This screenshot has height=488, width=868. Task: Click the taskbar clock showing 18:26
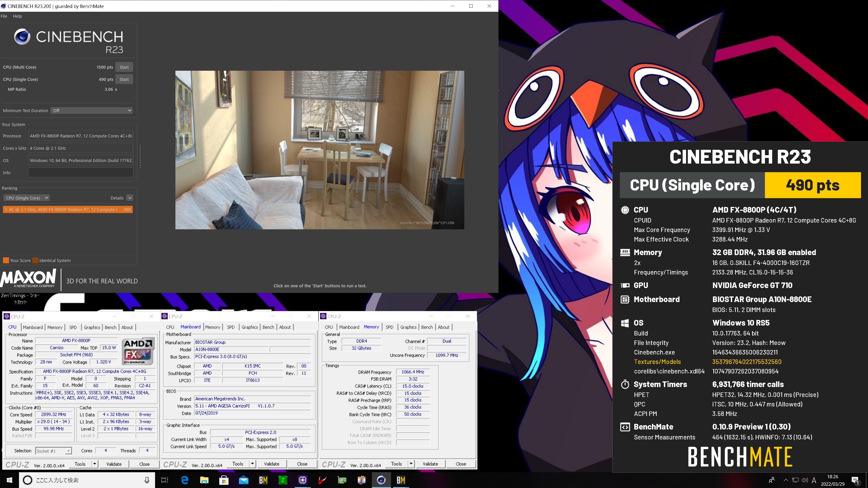click(x=833, y=480)
